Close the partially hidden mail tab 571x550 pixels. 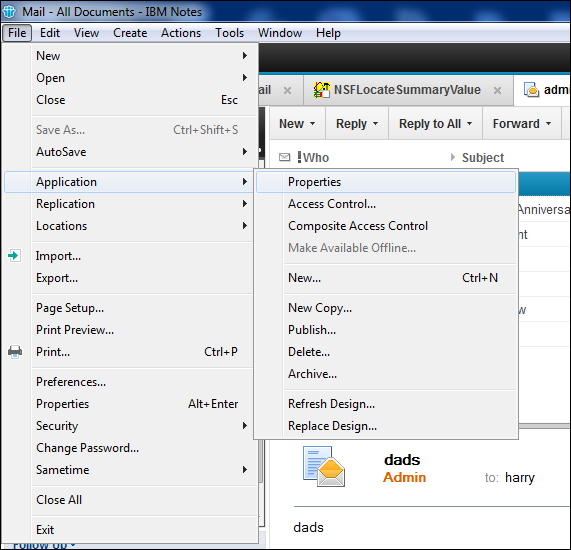pos(287,90)
